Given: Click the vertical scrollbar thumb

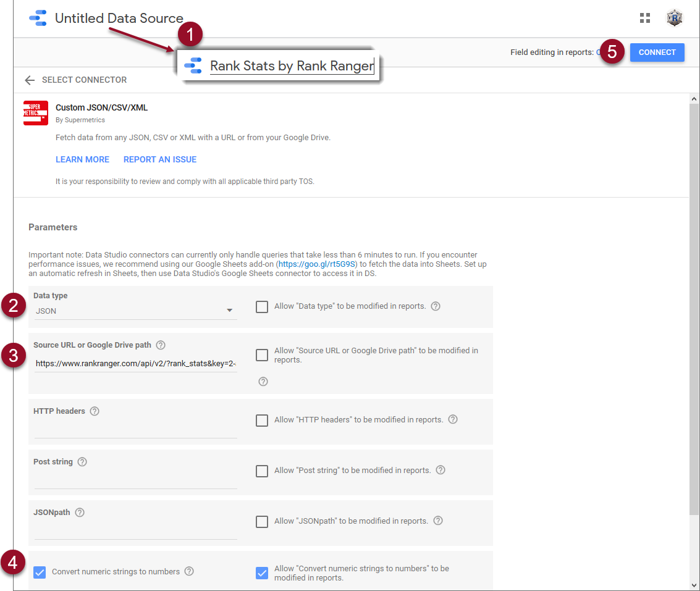Looking at the screenshot, I should tap(694, 309).
